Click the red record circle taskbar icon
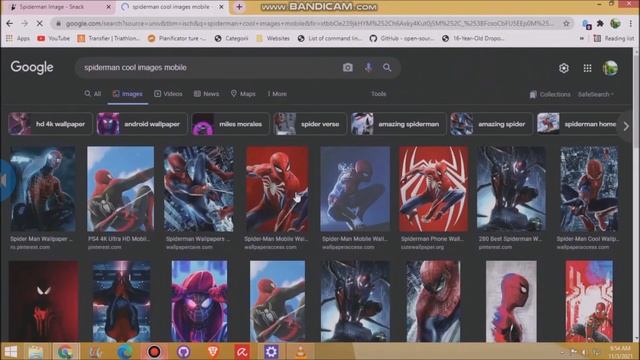The image size is (640, 360). pos(154,351)
